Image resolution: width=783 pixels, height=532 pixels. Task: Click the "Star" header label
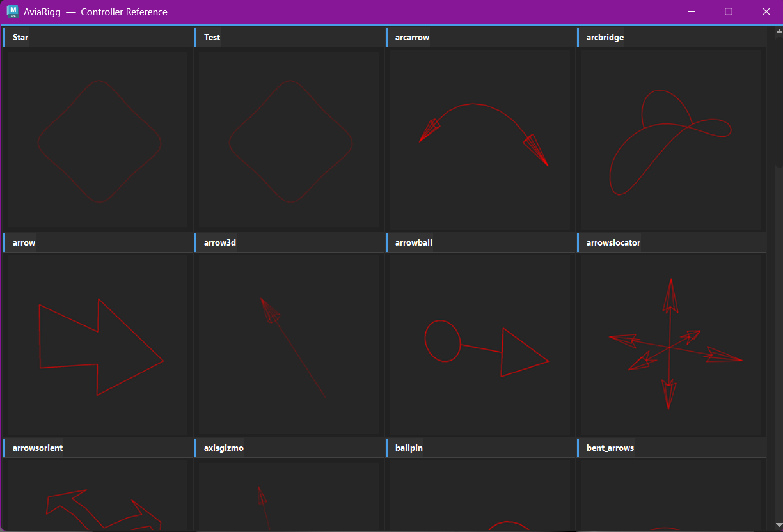coord(20,37)
